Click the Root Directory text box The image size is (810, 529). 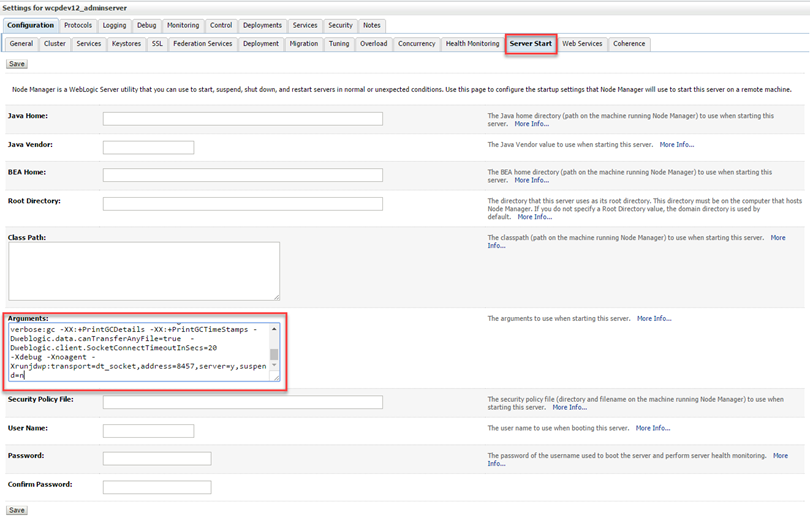click(243, 204)
